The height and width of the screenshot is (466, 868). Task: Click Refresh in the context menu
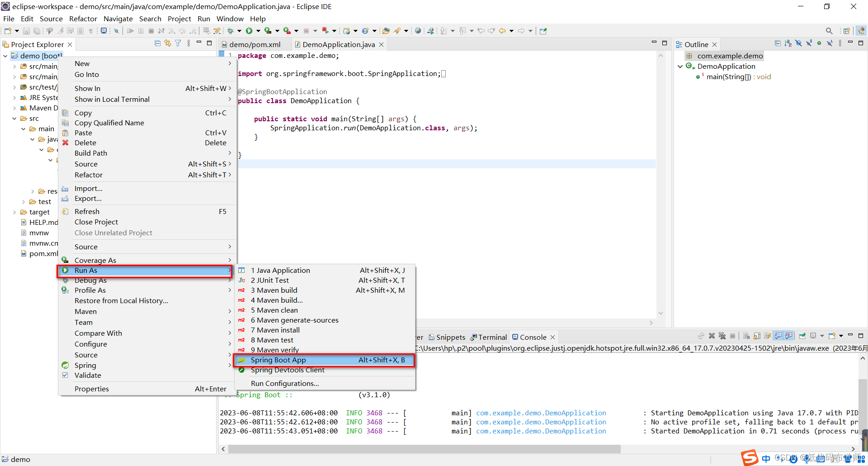[x=147, y=212]
